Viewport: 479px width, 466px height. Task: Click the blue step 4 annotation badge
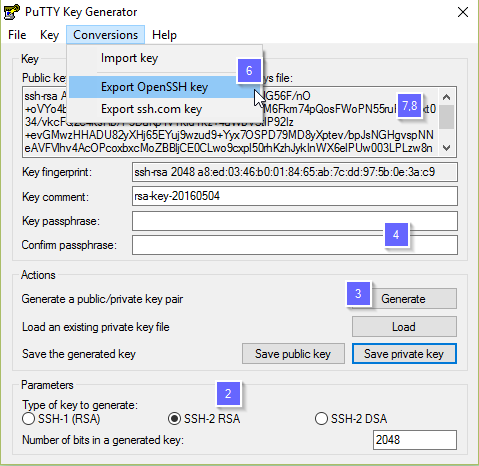tap(396, 235)
